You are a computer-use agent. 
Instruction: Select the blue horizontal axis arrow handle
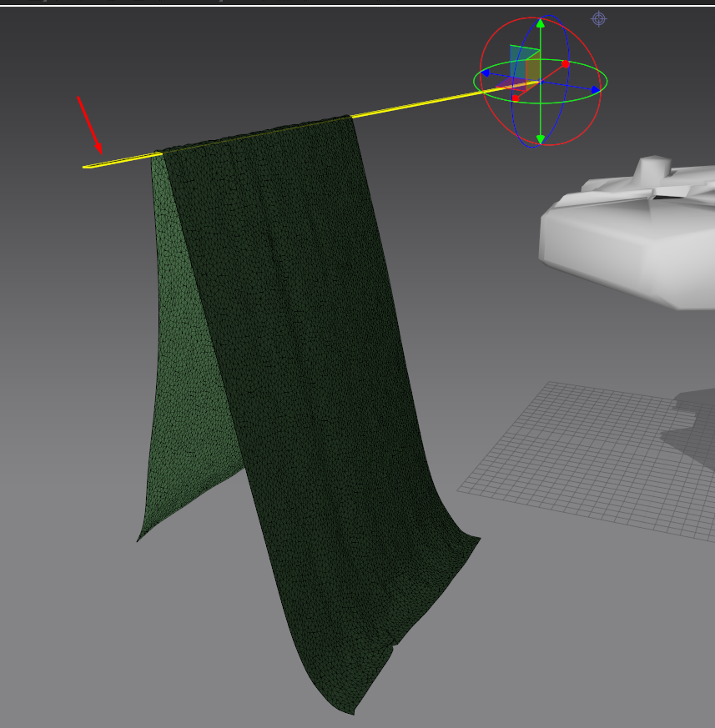(595, 89)
